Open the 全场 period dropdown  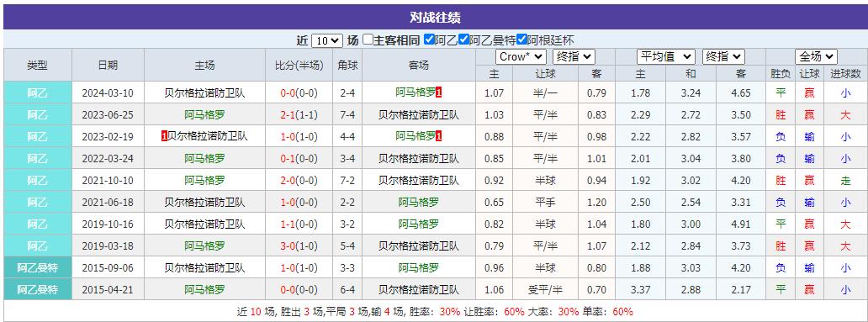click(x=816, y=56)
